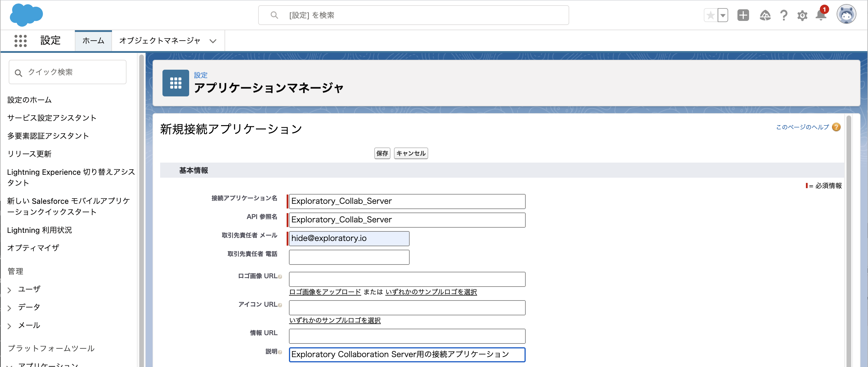
Task: Click the 保存 button
Action: point(382,154)
